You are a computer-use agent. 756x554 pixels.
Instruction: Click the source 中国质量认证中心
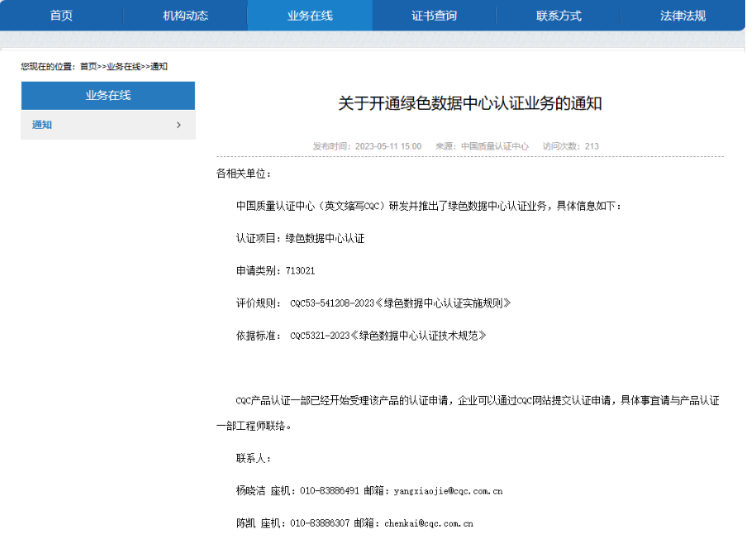494,146
